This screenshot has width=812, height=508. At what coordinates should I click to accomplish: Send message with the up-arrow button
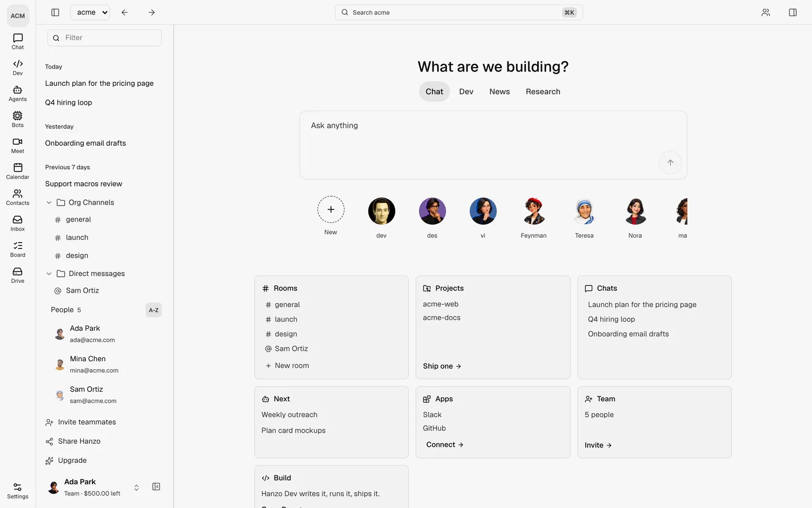(x=670, y=163)
